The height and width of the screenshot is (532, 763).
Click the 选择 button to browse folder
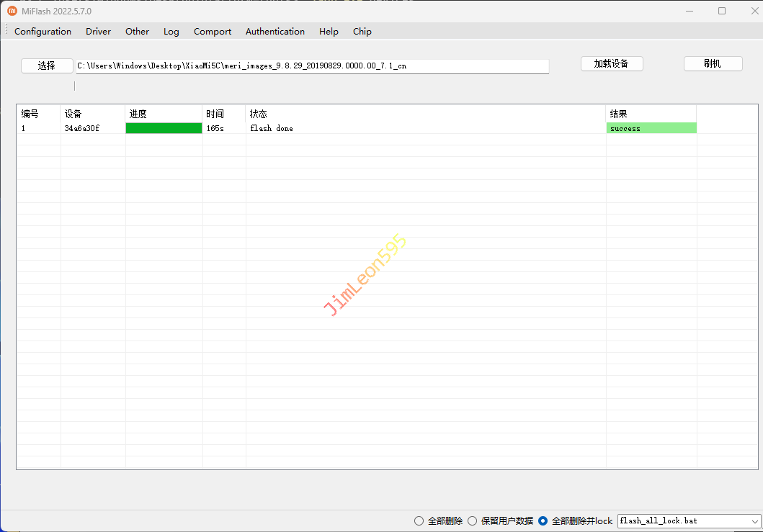pyautogui.click(x=47, y=66)
